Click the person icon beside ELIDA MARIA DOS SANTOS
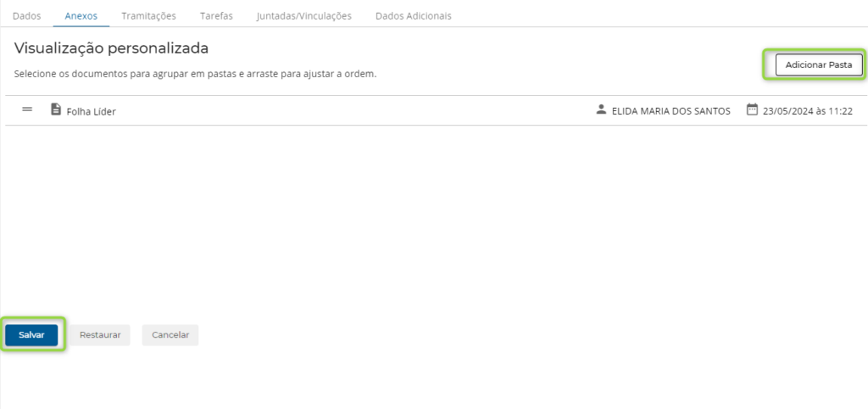The image size is (868, 409). (x=601, y=109)
